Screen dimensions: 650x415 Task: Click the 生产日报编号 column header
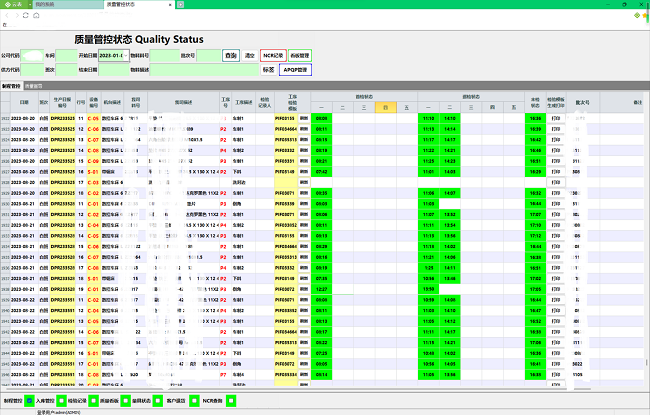62,102
